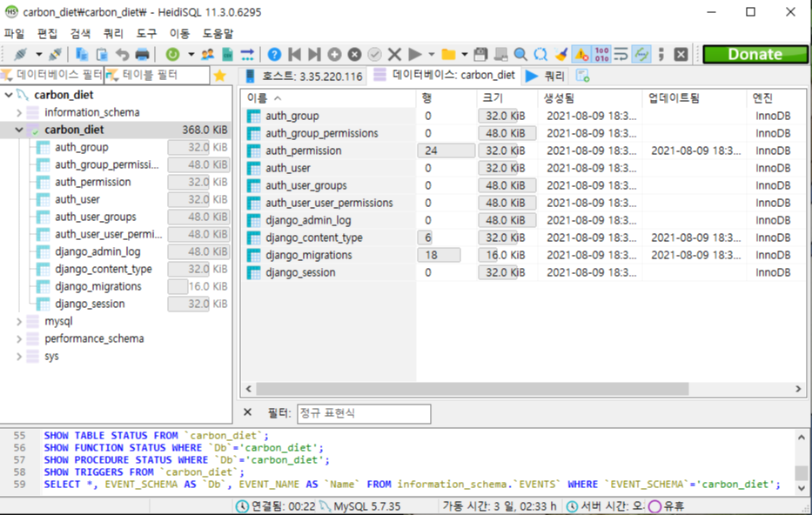This screenshot has height=515, width=812.
Task: Run the query with the play icon
Action: pyautogui.click(x=415, y=54)
